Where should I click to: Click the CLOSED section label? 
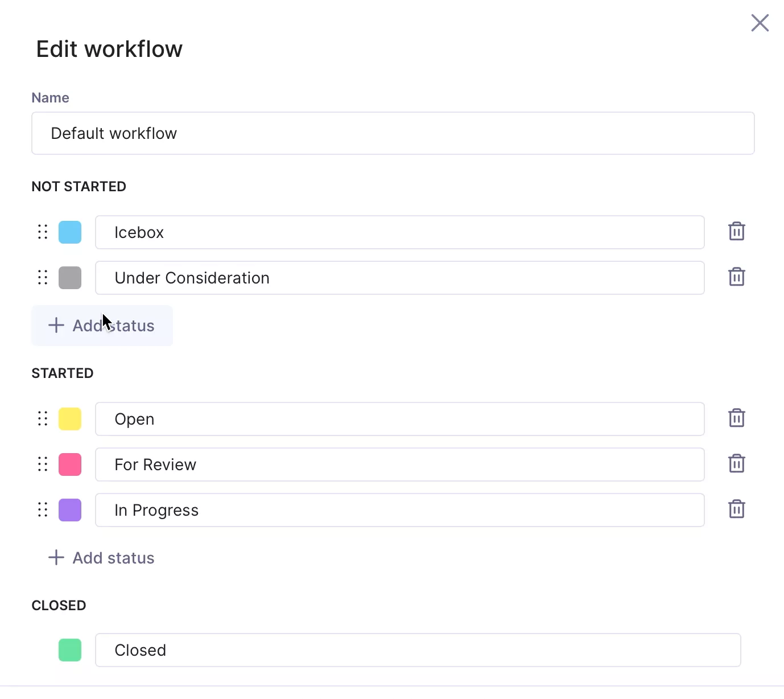(x=59, y=606)
